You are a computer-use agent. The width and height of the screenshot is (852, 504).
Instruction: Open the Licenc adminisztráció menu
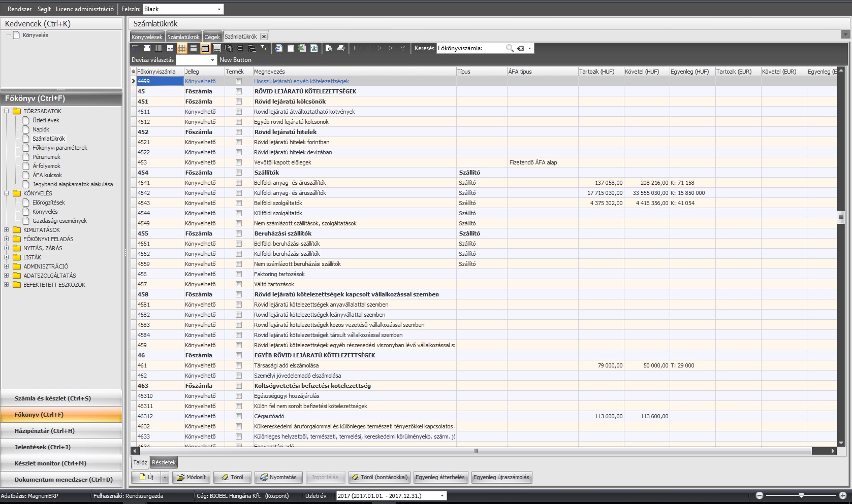[84, 9]
